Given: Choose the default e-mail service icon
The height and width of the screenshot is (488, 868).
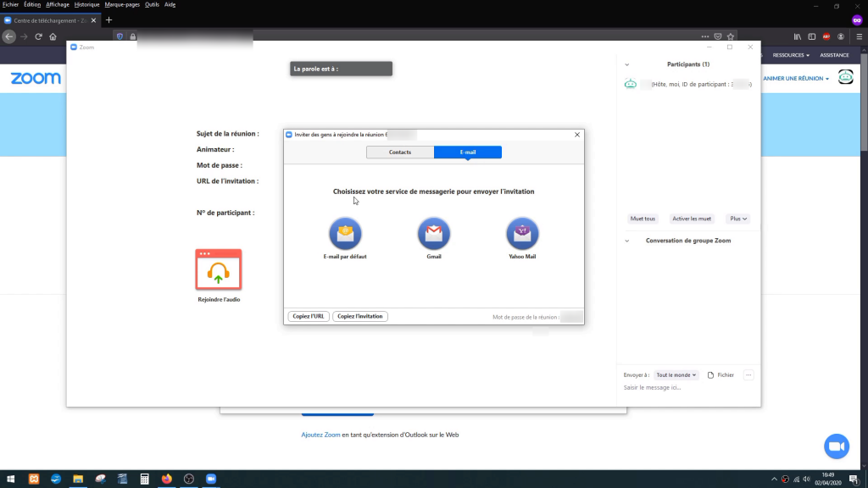Looking at the screenshot, I should [345, 234].
